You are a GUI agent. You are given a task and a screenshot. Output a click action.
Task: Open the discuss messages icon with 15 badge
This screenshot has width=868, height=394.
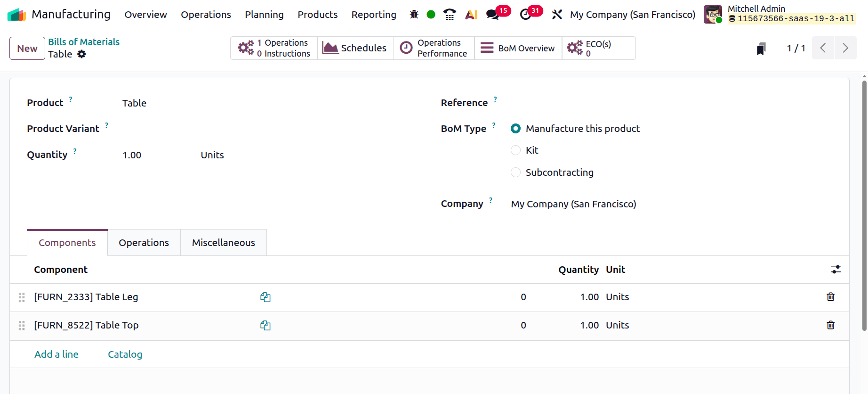point(493,15)
